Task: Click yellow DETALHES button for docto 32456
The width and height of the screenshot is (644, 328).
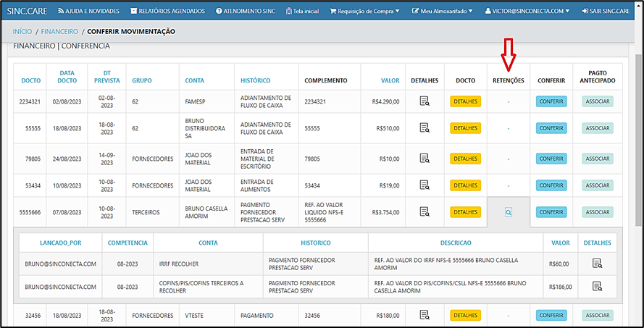Action: coord(465,315)
